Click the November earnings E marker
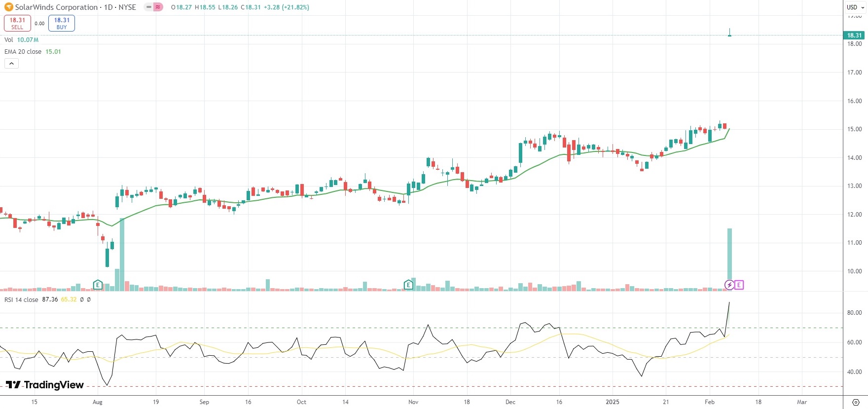The width and height of the screenshot is (868, 409). pos(408,285)
